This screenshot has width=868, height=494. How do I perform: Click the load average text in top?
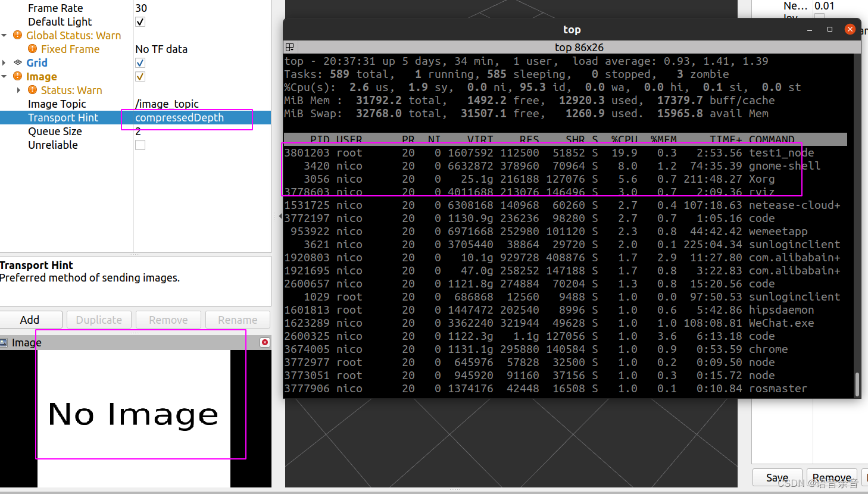(x=670, y=61)
